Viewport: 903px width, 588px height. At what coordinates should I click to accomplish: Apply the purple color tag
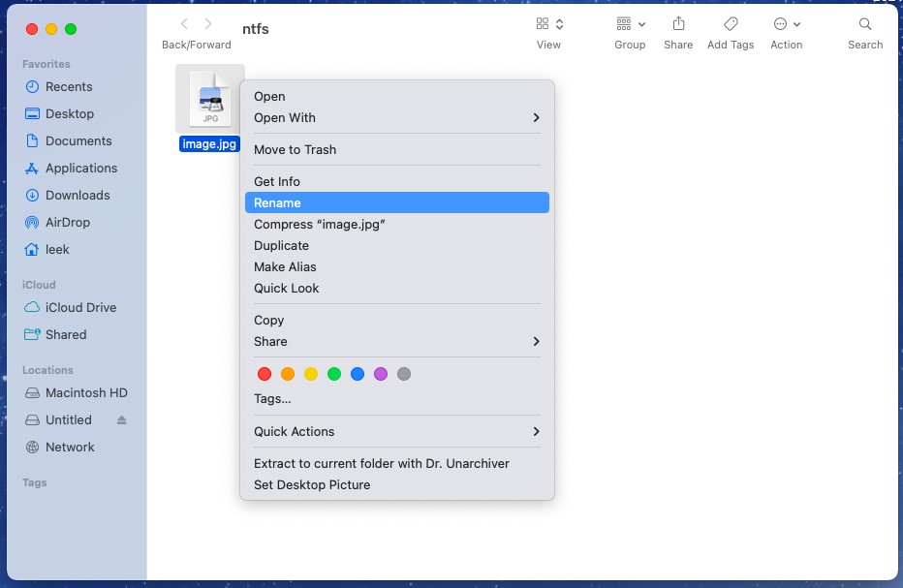click(x=381, y=374)
